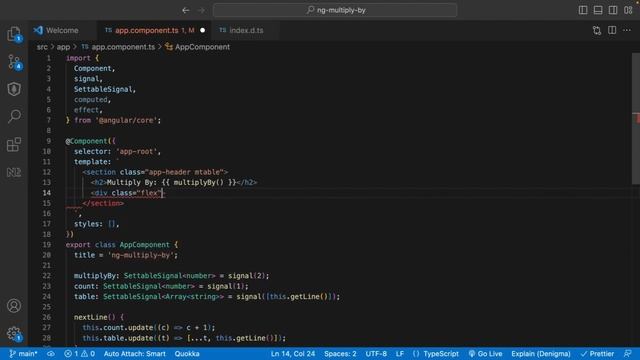
Task: Open notifications icon in status bar
Action: click(x=628, y=354)
